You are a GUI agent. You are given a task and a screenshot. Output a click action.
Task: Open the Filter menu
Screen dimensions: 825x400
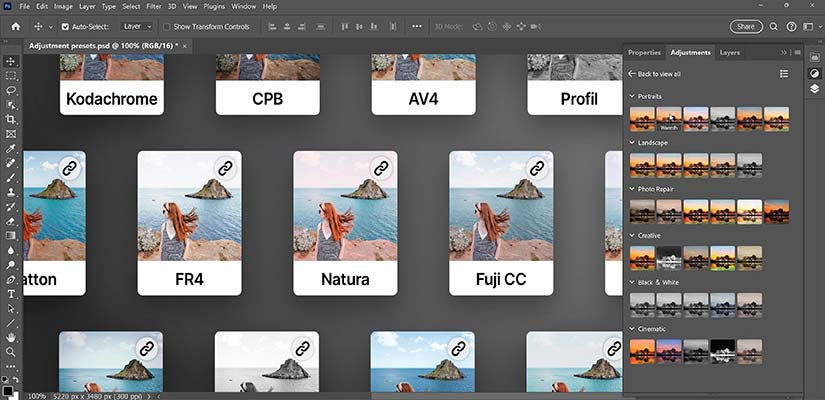(x=154, y=6)
